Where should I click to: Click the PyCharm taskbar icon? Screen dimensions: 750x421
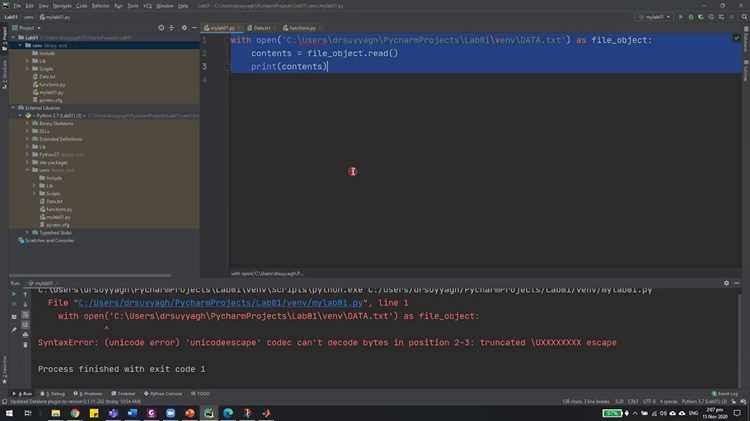tap(209, 413)
